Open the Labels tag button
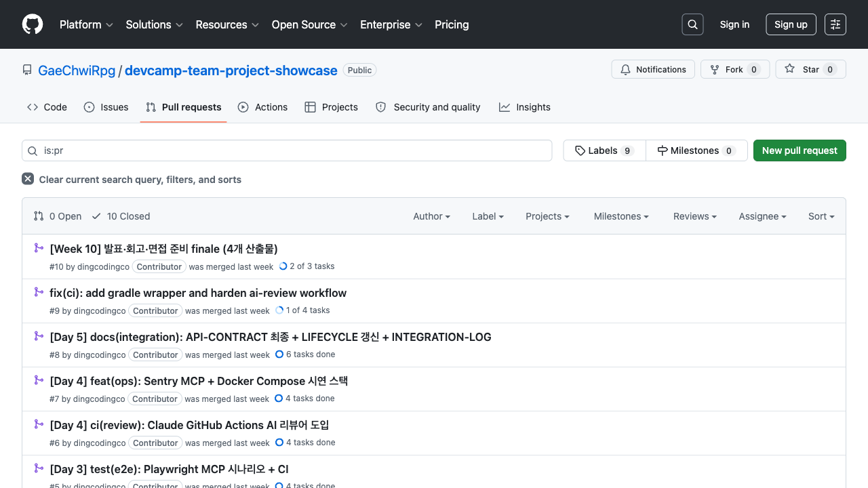 604,150
